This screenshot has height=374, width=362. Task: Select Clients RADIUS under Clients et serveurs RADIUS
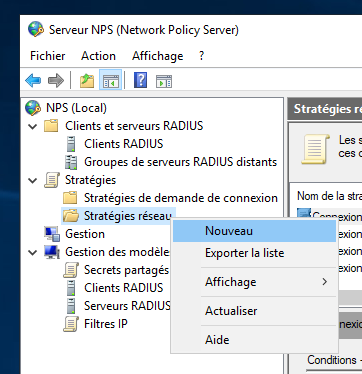pos(124,144)
